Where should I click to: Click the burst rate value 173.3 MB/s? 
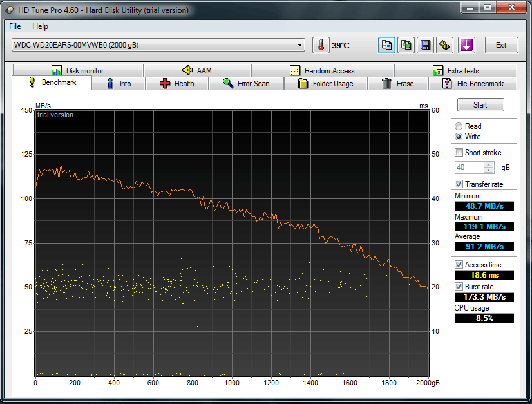click(484, 297)
